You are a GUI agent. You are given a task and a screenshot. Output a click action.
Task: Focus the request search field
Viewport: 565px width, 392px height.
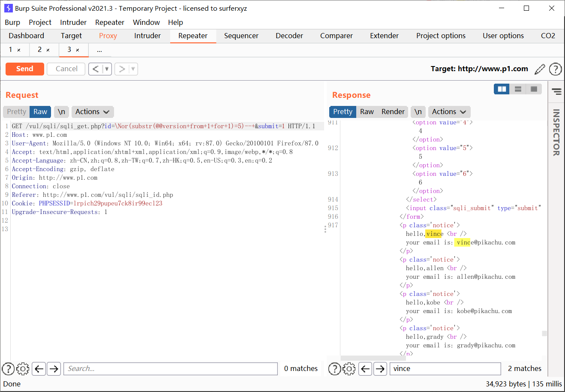171,369
